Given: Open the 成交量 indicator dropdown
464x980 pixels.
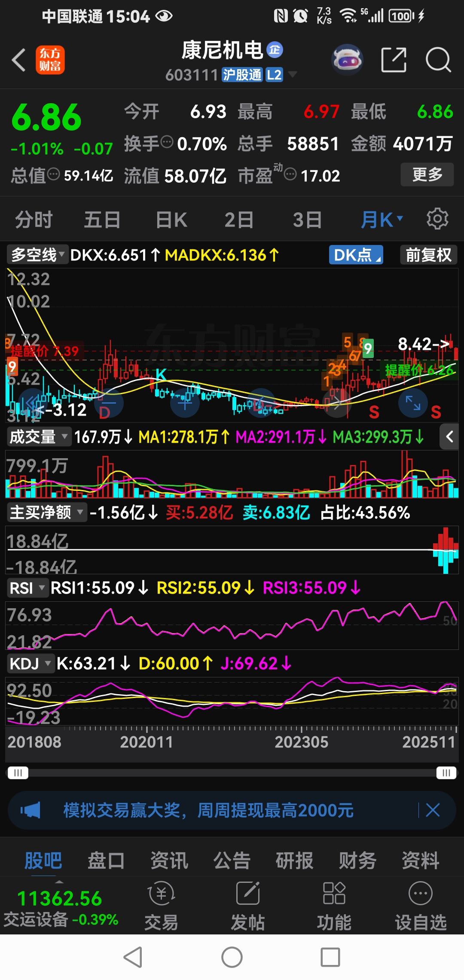Looking at the screenshot, I should [x=39, y=437].
